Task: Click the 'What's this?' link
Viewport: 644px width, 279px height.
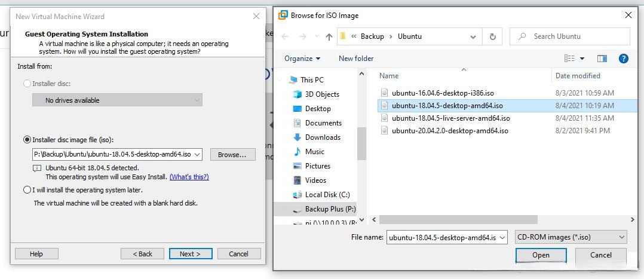Action: pyautogui.click(x=189, y=177)
